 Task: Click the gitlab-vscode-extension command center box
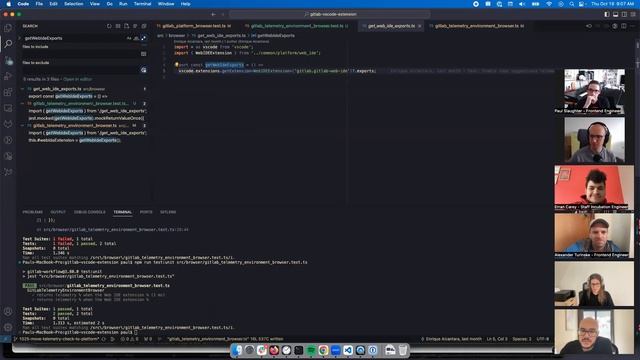pyautogui.click(x=330, y=14)
